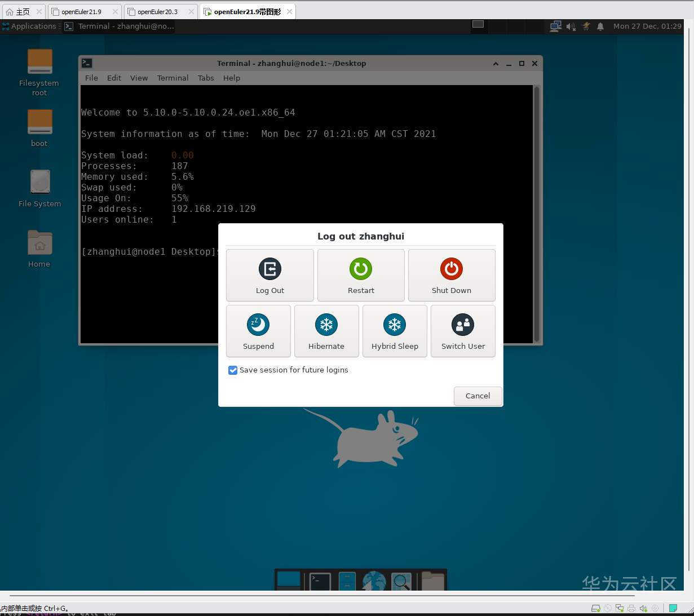This screenshot has height=616, width=694.
Task: Click the terminal prompt line
Action: pyautogui.click(x=150, y=251)
